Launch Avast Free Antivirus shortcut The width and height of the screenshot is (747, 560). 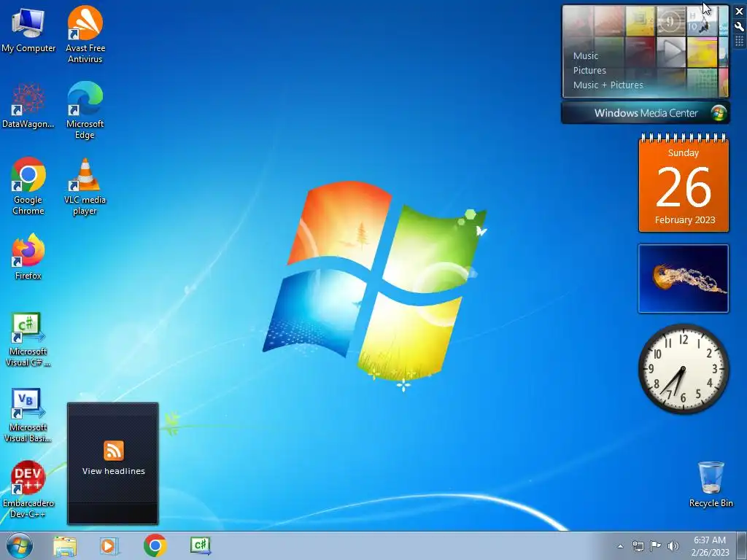pos(85,34)
